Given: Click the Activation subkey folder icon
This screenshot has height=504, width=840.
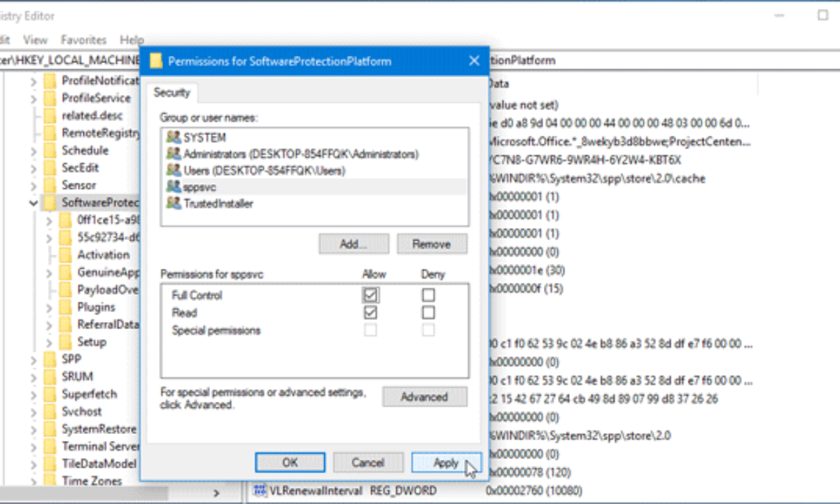Looking at the screenshot, I should click(x=65, y=255).
